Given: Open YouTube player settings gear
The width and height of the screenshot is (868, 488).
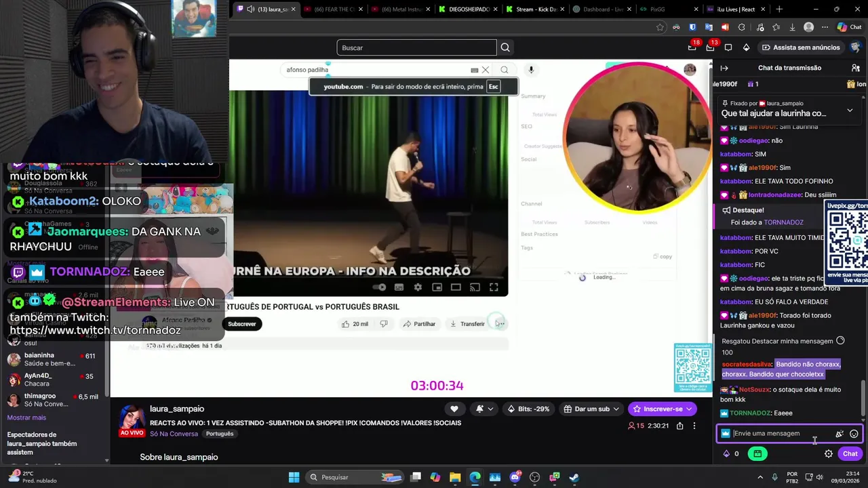Looking at the screenshot, I should (x=418, y=287).
